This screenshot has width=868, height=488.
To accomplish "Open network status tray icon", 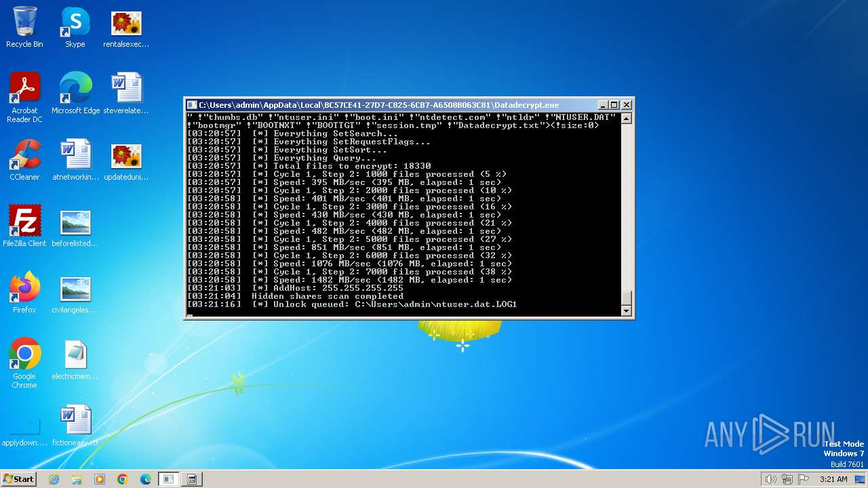I will (x=787, y=479).
